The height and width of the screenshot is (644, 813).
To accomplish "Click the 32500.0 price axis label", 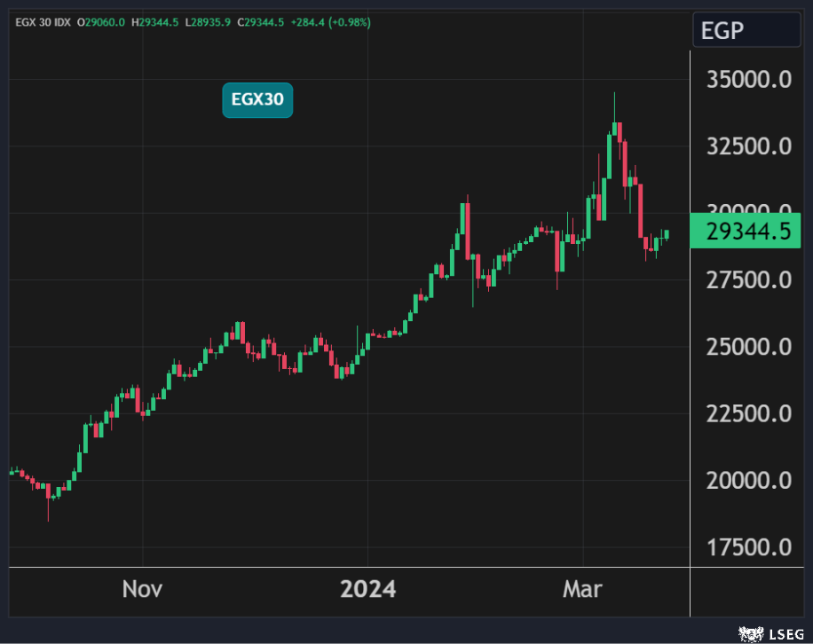I will [x=747, y=146].
